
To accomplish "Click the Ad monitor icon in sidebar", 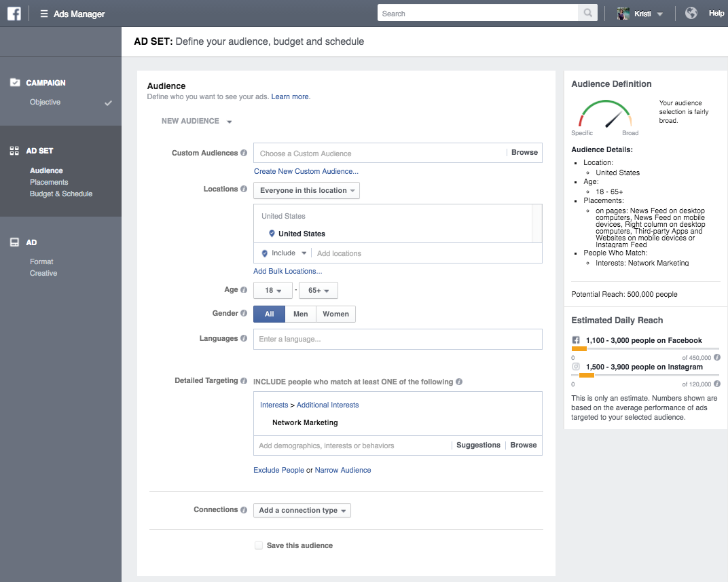I will (x=14, y=242).
